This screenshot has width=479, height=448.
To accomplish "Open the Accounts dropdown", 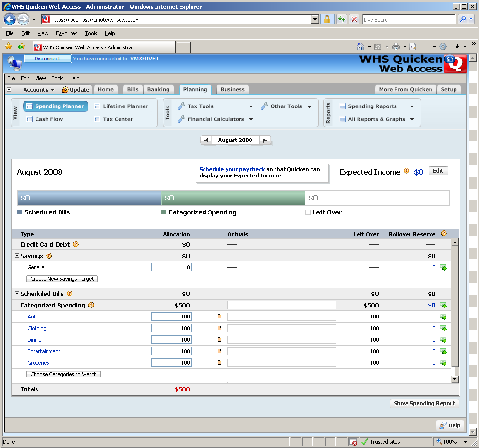I will coord(38,90).
